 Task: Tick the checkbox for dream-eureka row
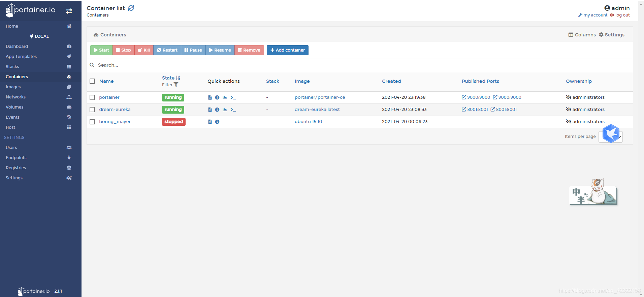(92, 110)
